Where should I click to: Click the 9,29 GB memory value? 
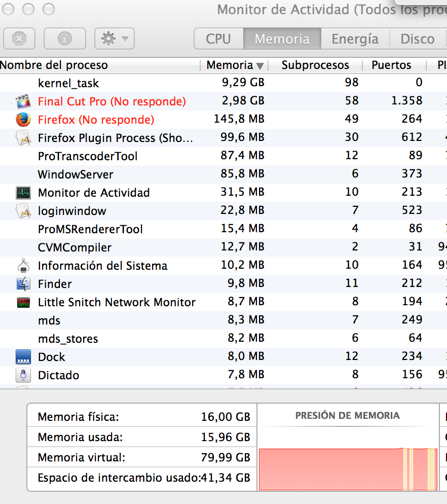(x=243, y=82)
